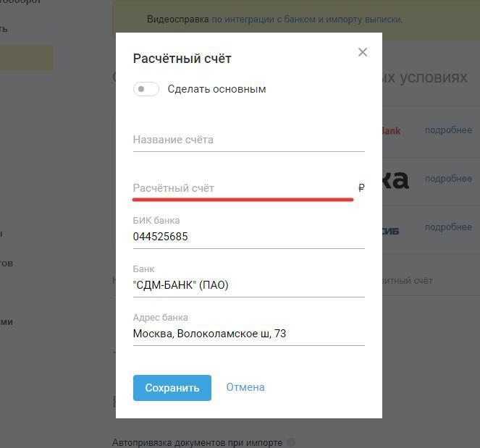Image resolution: width=480 pixels, height=448 pixels.
Task: Close the Расчётный счёт dialog with the X
Action: [x=363, y=52]
